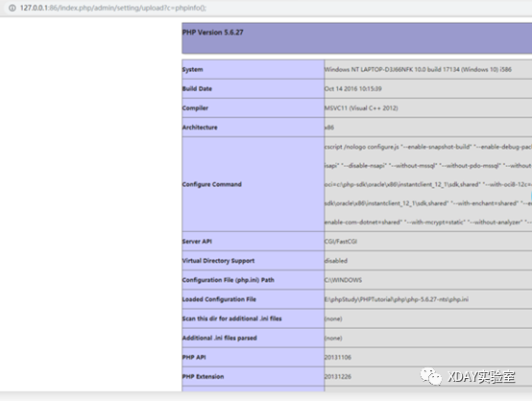
Task: Click the WeChat logo icon in watermark
Action: [430, 376]
